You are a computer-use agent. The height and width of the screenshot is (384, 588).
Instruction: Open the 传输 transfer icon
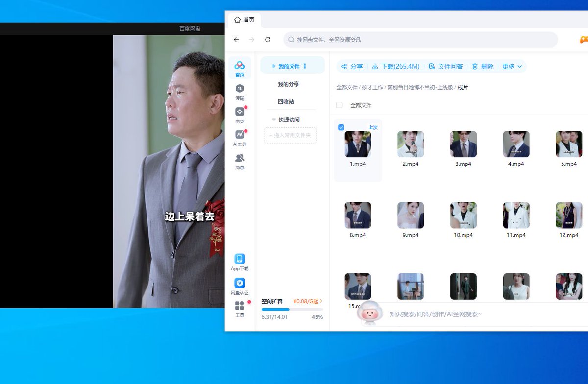click(x=240, y=92)
